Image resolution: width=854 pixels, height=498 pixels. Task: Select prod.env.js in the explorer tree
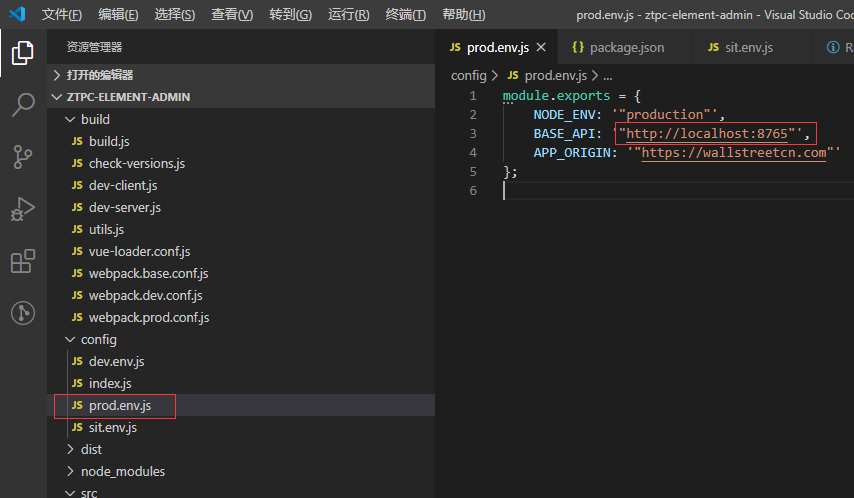[x=241, y=405]
